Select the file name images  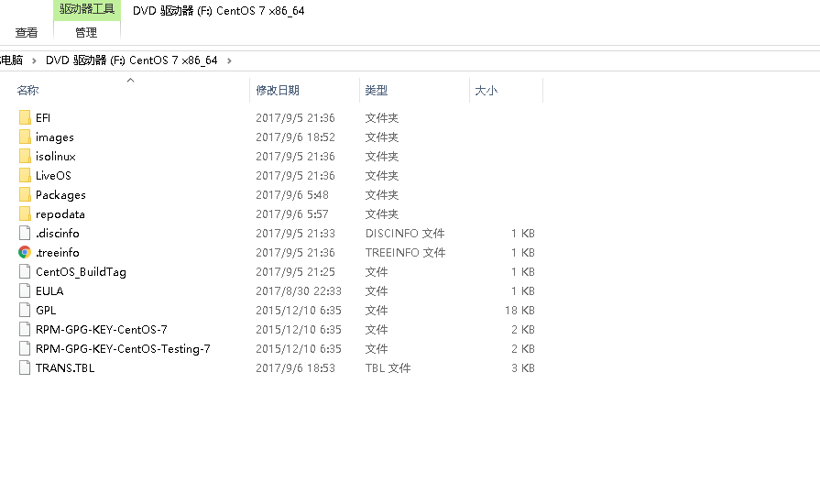55,137
